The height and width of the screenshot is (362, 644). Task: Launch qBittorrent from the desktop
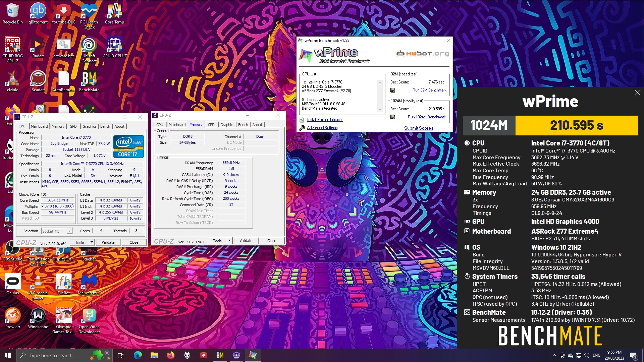point(38,13)
